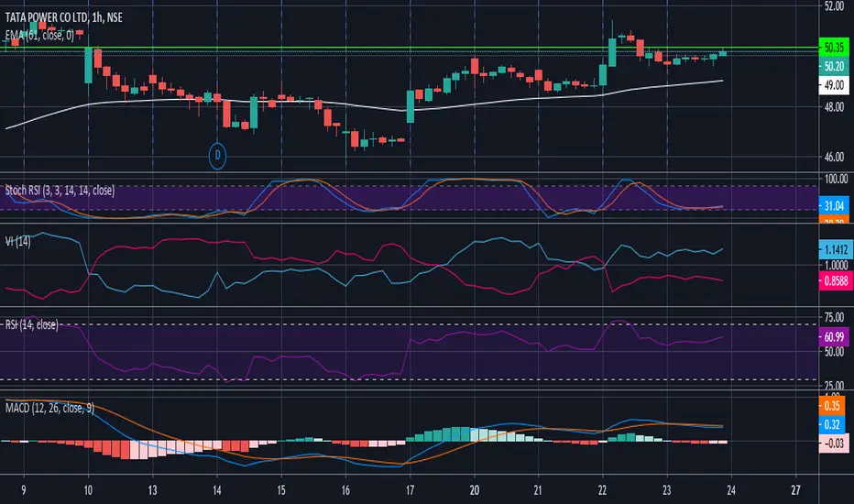Click the 48.00 price scale label
This screenshot has height=504, width=854.
click(x=834, y=107)
